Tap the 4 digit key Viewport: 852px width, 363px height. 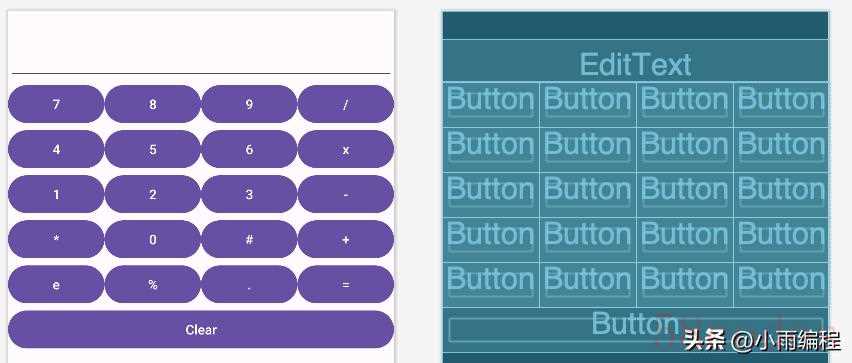tap(56, 149)
